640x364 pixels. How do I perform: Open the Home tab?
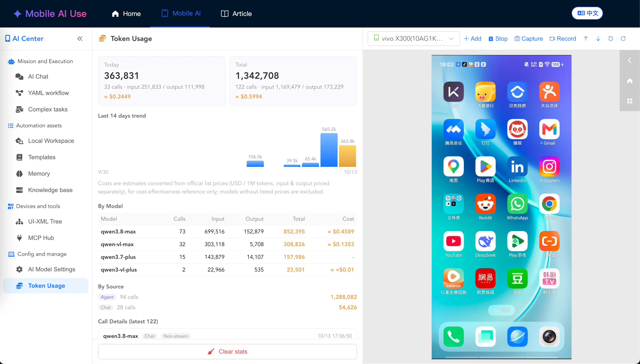[126, 13]
